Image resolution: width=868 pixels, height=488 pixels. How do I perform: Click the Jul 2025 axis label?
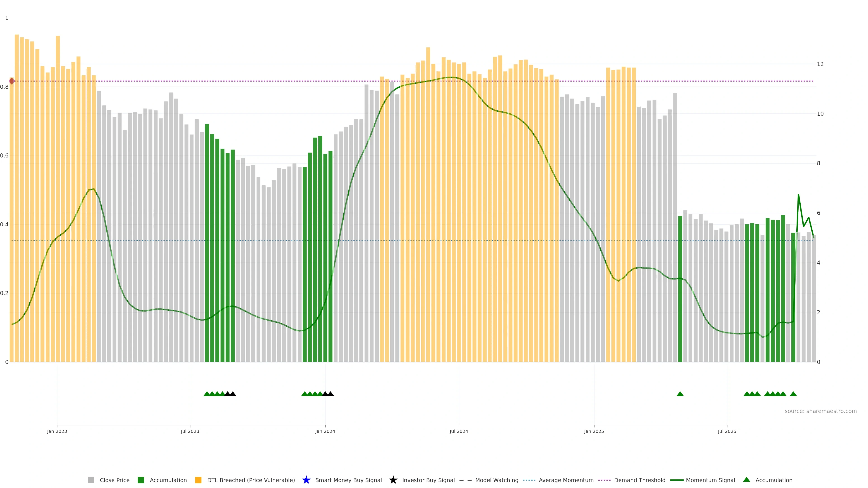727,432
